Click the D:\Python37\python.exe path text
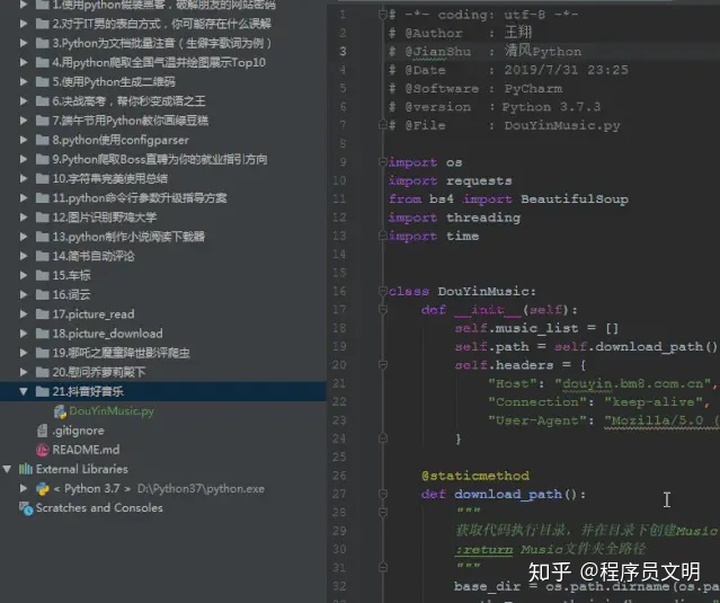This screenshot has height=603, width=720. pyautogui.click(x=201, y=489)
